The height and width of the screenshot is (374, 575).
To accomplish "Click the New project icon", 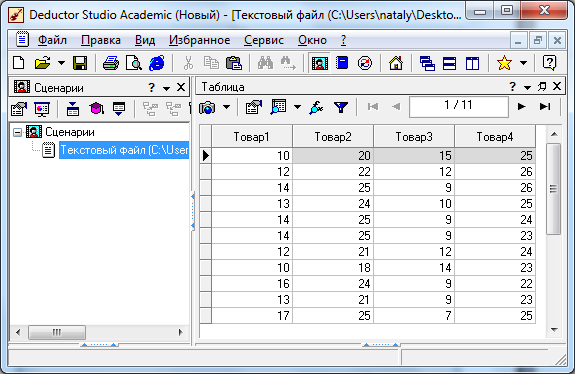I will [19, 63].
